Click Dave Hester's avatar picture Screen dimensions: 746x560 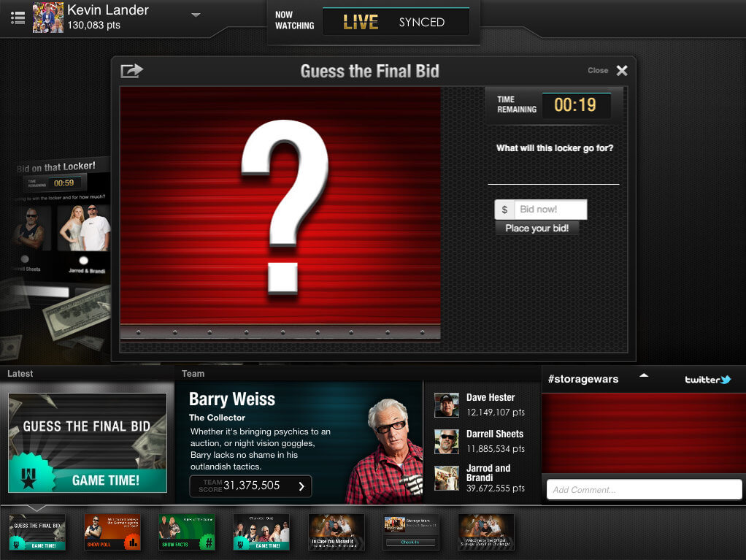(x=447, y=405)
